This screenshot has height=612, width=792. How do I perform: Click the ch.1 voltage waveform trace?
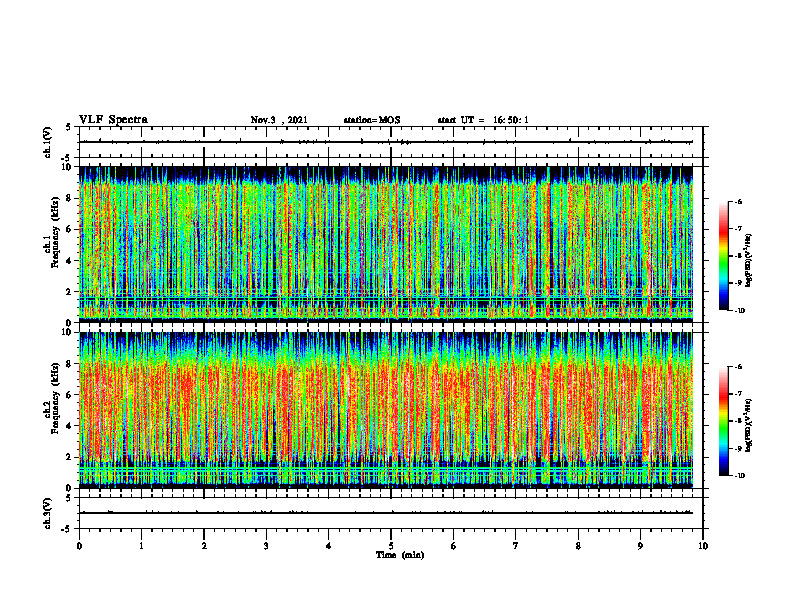(386, 142)
